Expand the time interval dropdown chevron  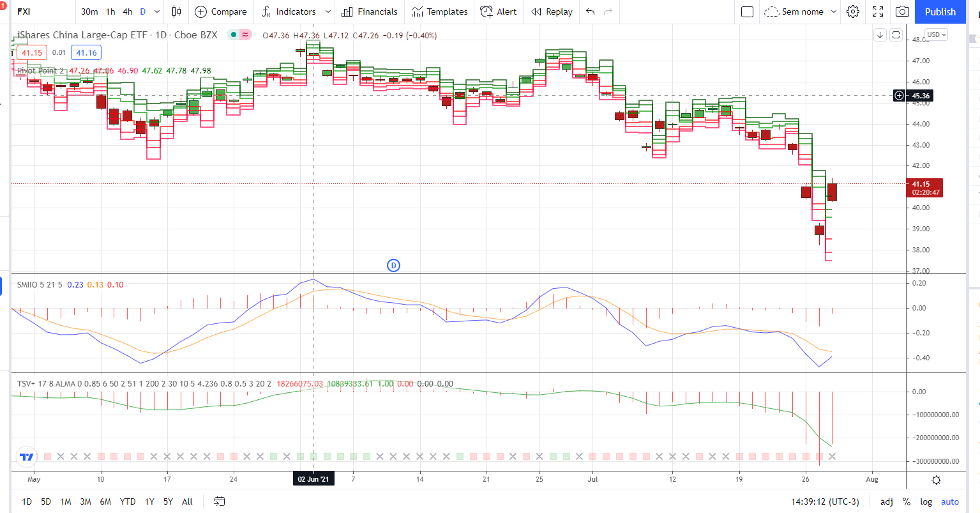[157, 11]
